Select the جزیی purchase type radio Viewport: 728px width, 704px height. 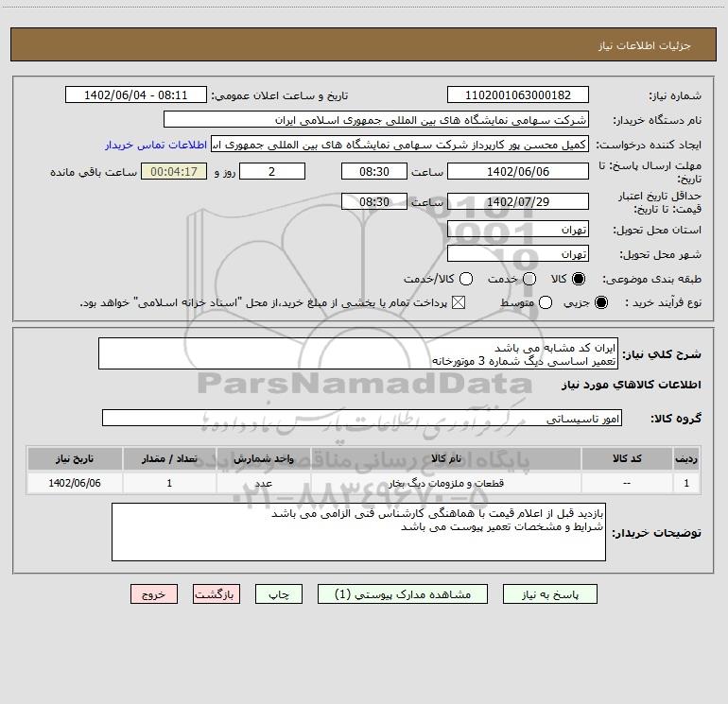(x=601, y=302)
